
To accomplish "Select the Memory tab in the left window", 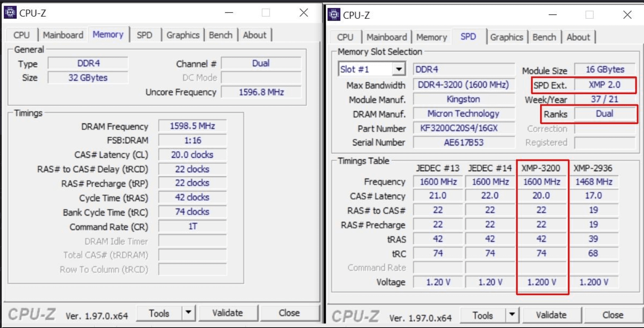I will point(108,35).
